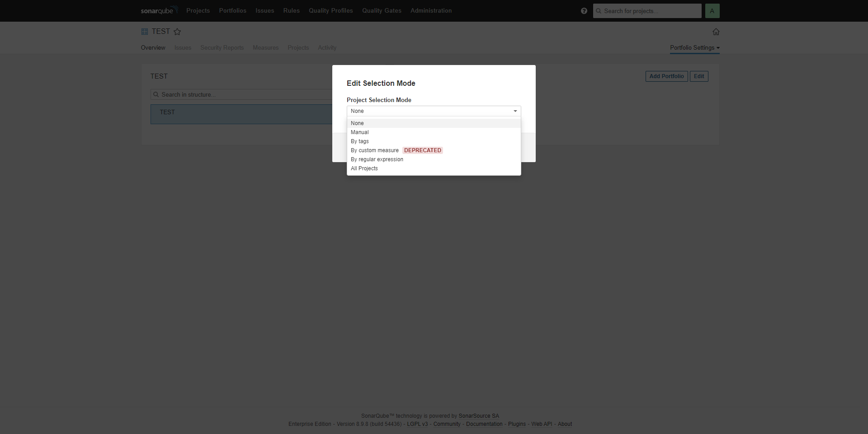Choose By tags selection mode
This screenshot has width=868, height=434.
click(434, 141)
